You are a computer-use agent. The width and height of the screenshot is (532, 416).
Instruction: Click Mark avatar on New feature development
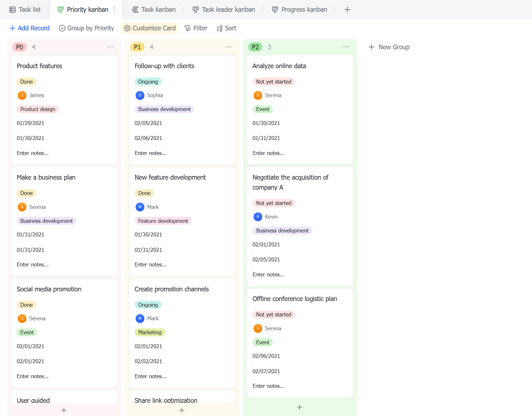[x=140, y=207]
